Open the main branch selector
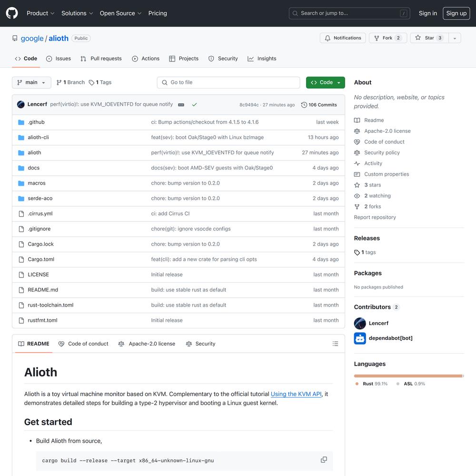 [31, 82]
